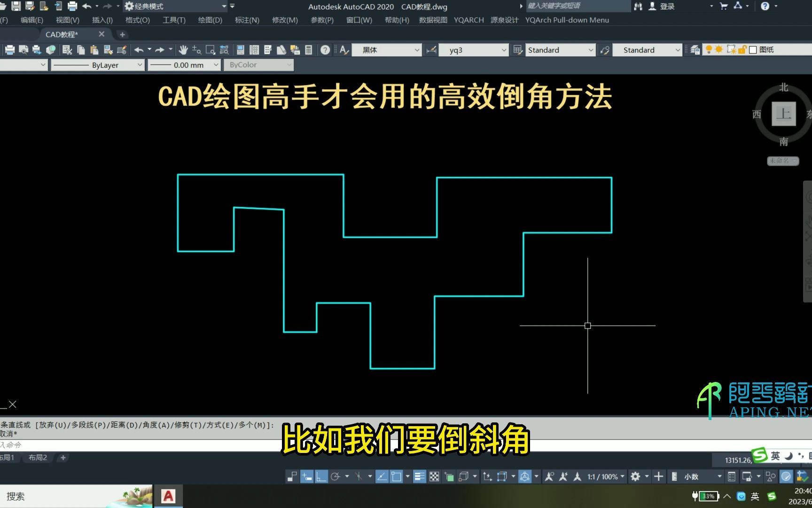Click the Plot Preview icon in standard toolbar
The width and height of the screenshot is (812, 508).
pos(23,50)
